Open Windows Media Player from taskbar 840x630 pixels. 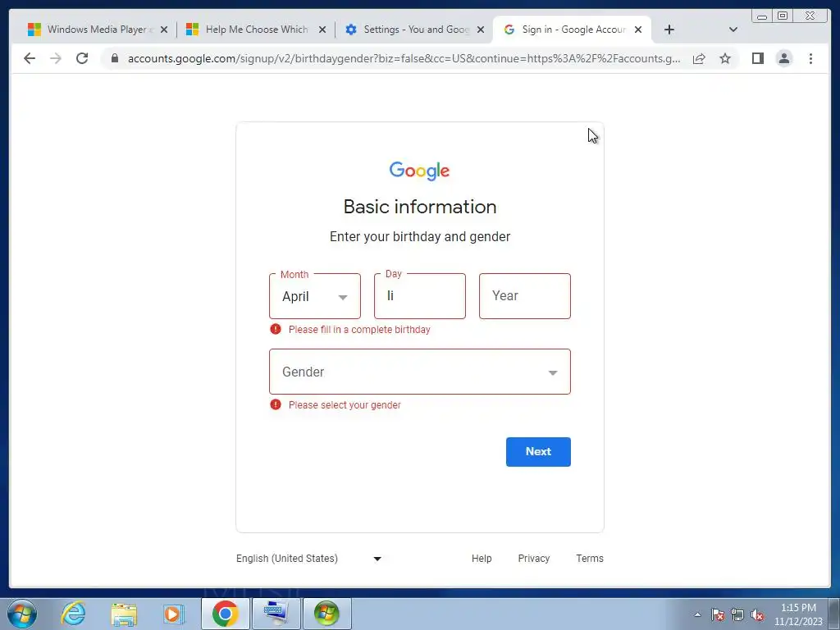pos(173,614)
